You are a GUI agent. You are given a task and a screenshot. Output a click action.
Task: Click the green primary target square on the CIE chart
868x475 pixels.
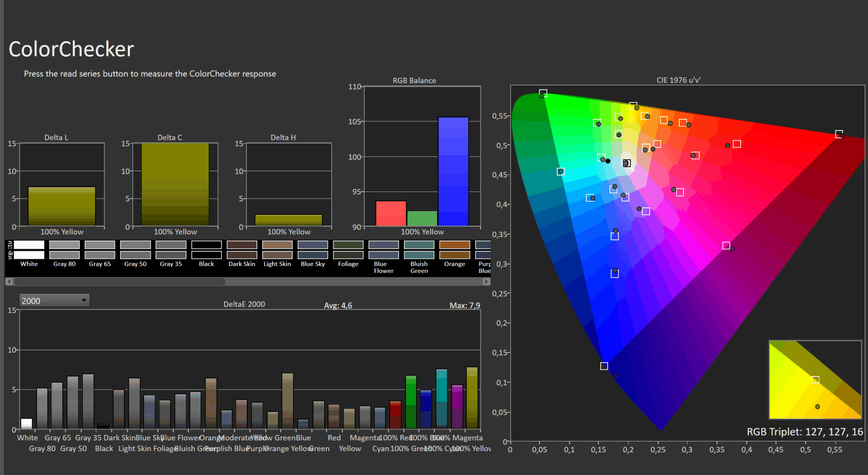543,93
